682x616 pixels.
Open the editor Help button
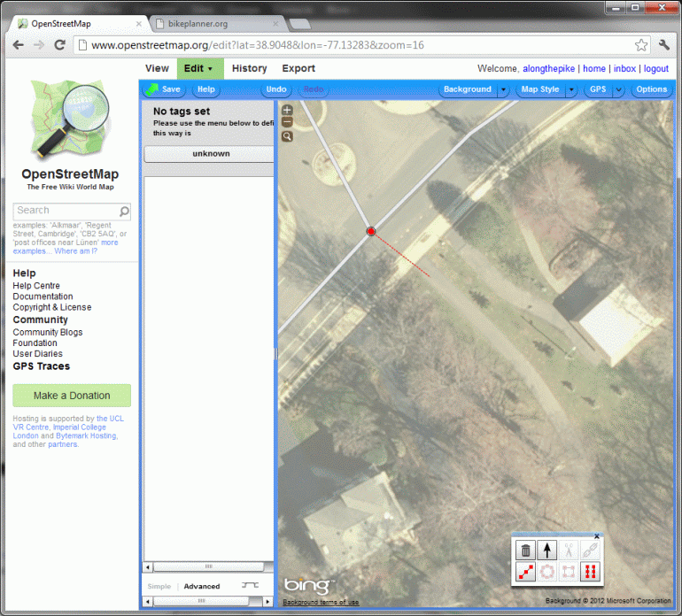coord(206,89)
